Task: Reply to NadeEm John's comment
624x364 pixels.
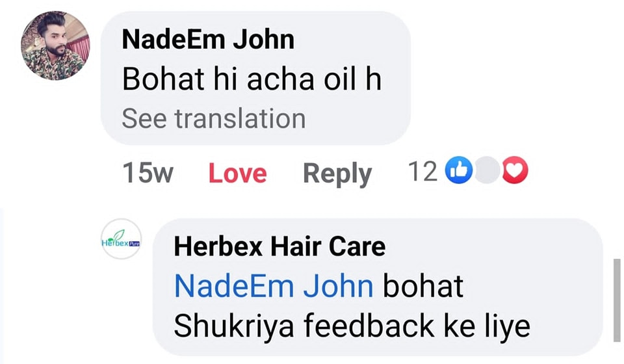Action: pyautogui.click(x=337, y=174)
